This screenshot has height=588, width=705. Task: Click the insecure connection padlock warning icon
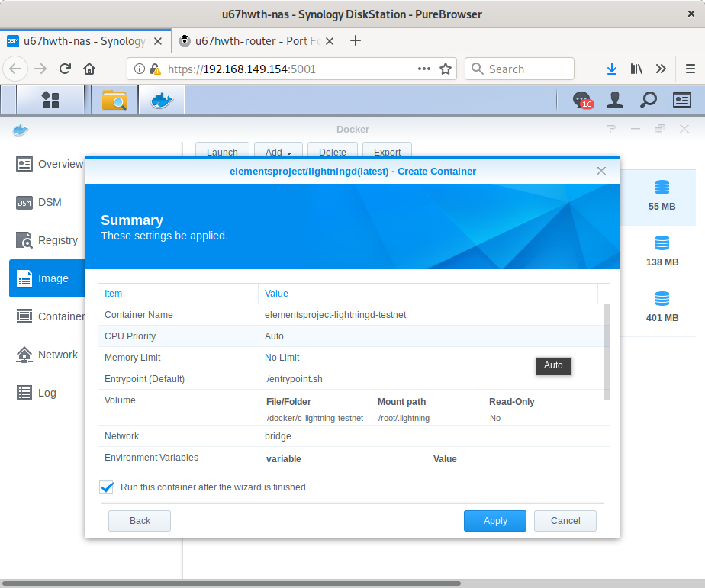coord(155,69)
